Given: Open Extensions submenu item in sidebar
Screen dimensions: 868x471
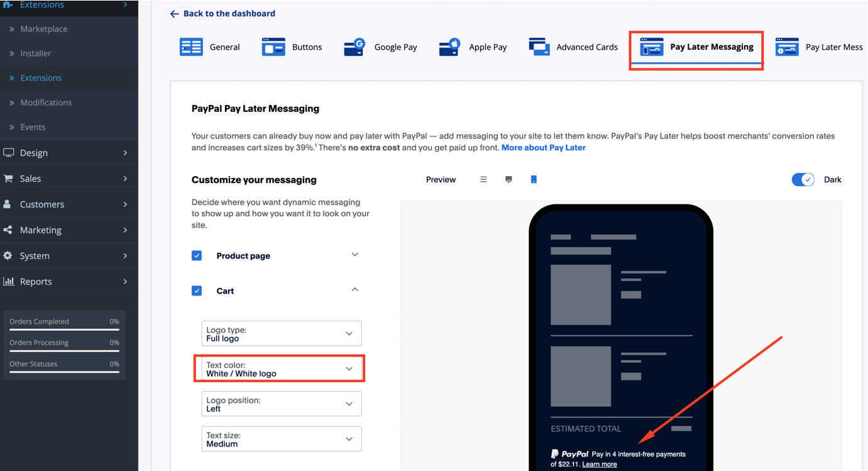Looking at the screenshot, I should [x=41, y=78].
